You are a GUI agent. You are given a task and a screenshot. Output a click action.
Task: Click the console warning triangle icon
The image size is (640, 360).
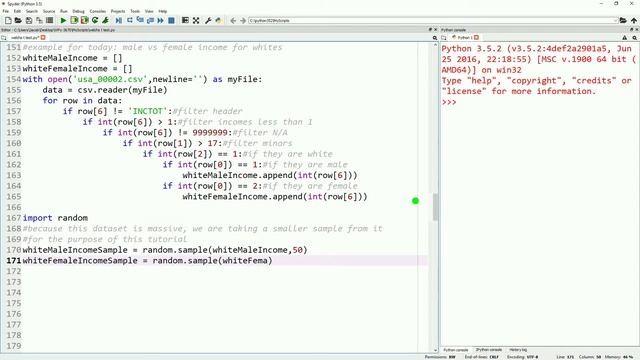point(624,38)
